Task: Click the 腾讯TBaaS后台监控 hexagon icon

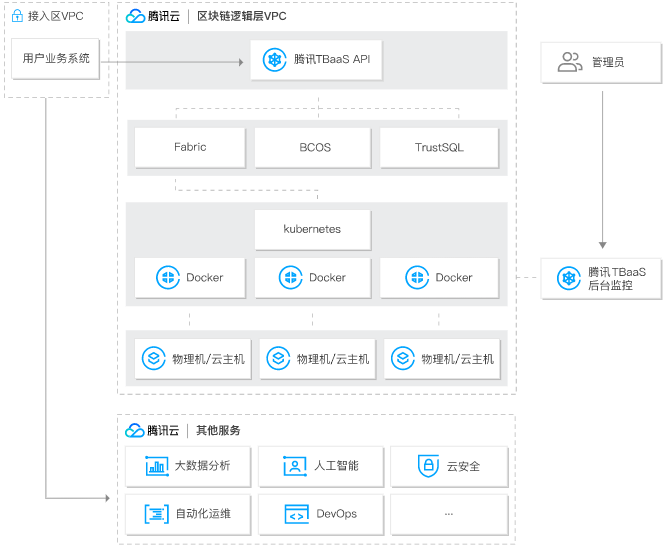Action: pos(569,279)
